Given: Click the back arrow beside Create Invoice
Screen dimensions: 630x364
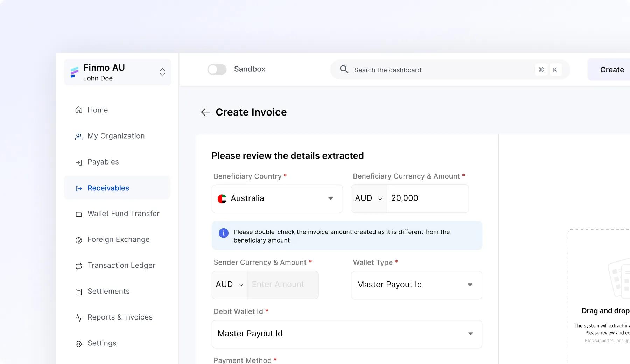Looking at the screenshot, I should pos(205,112).
